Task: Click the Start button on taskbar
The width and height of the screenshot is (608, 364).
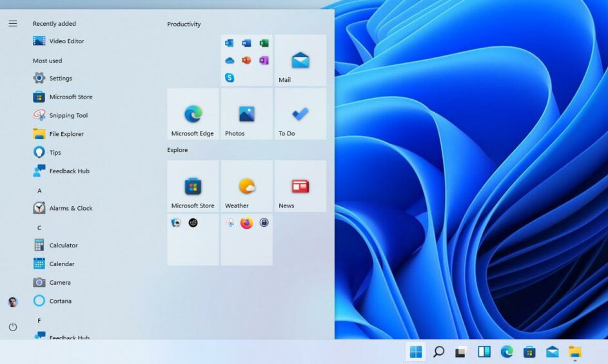Action: tap(416, 352)
